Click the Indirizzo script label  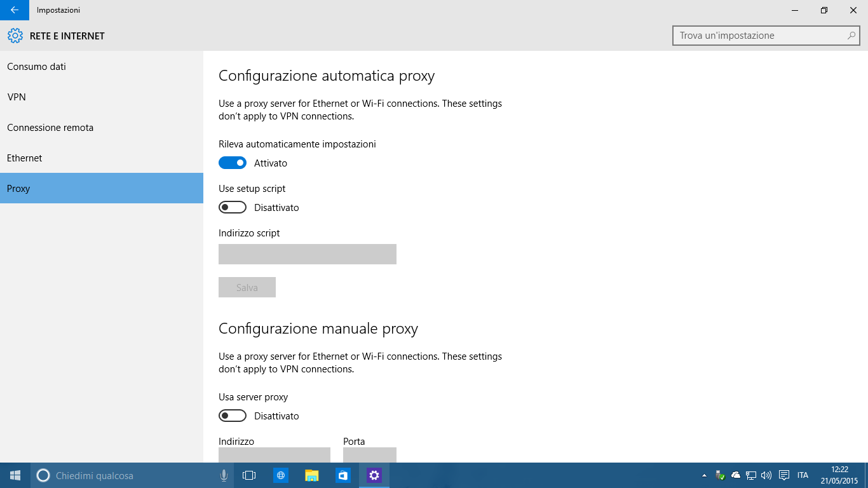(249, 233)
